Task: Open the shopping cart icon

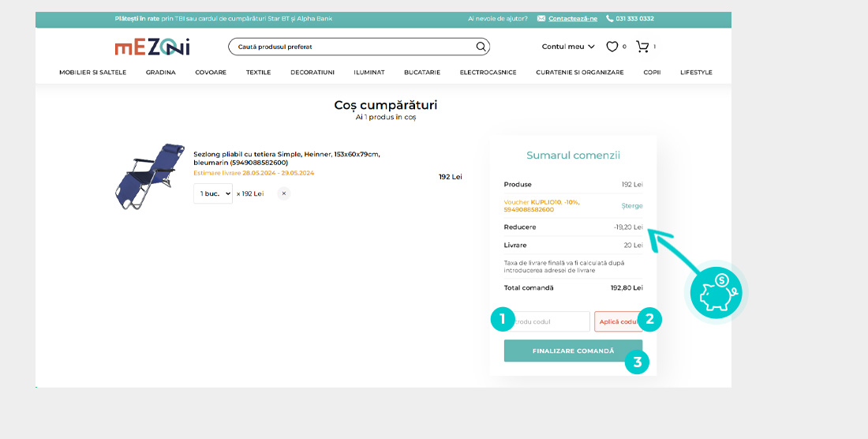Action: 642,47
